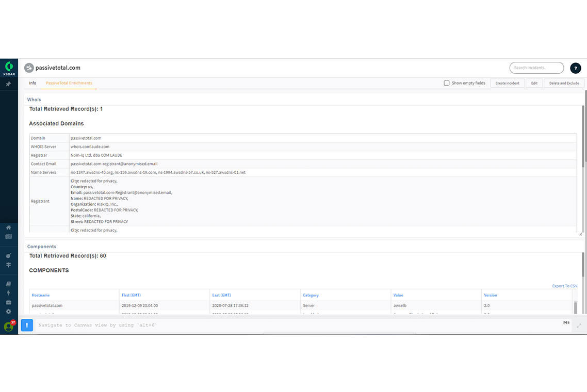Click the Edit button
The height and width of the screenshot is (392, 587).
[534, 83]
